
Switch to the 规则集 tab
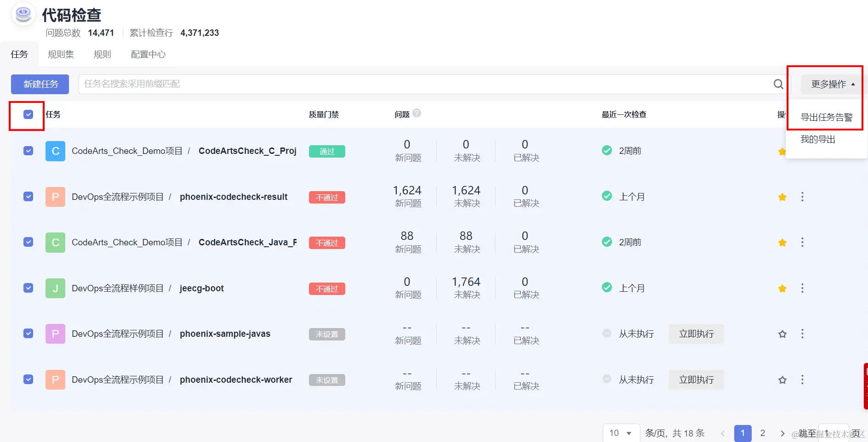coord(61,54)
